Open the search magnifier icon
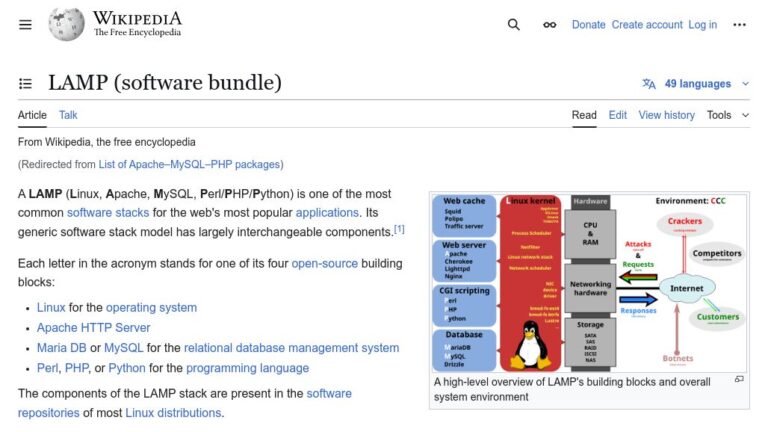 pos(513,24)
